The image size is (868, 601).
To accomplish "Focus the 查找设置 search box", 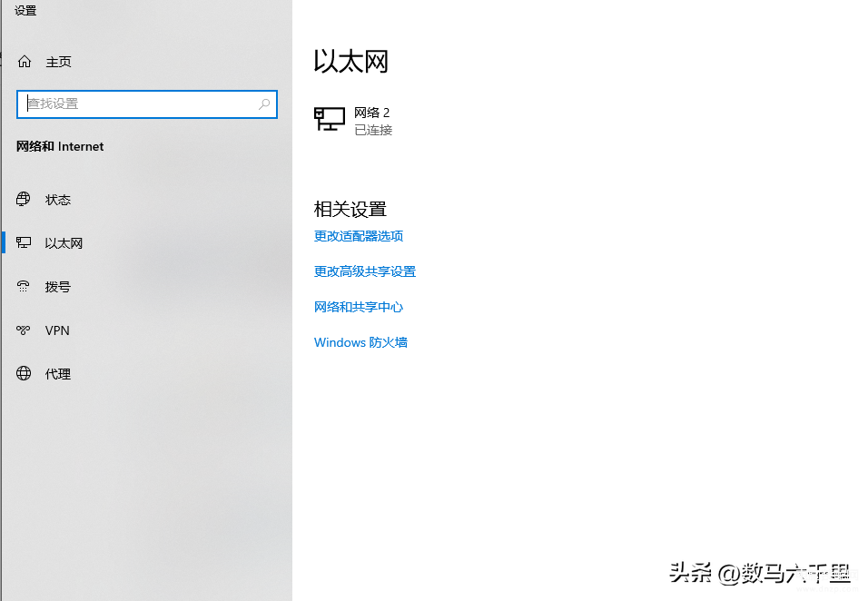I will point(136,104).
